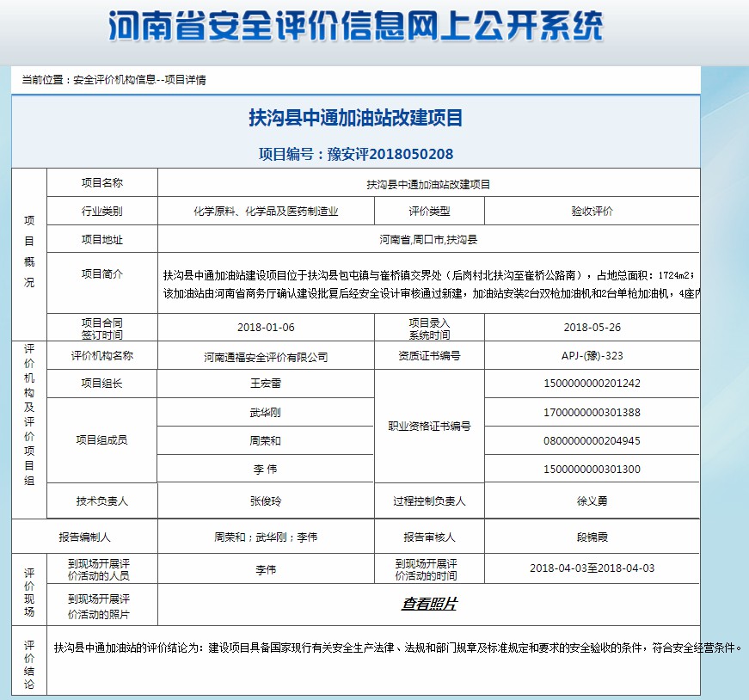Click the 职业资格证书编号 label
This screenshot has width=749, height=700.
pyautogui.click(x=429, y=426)
